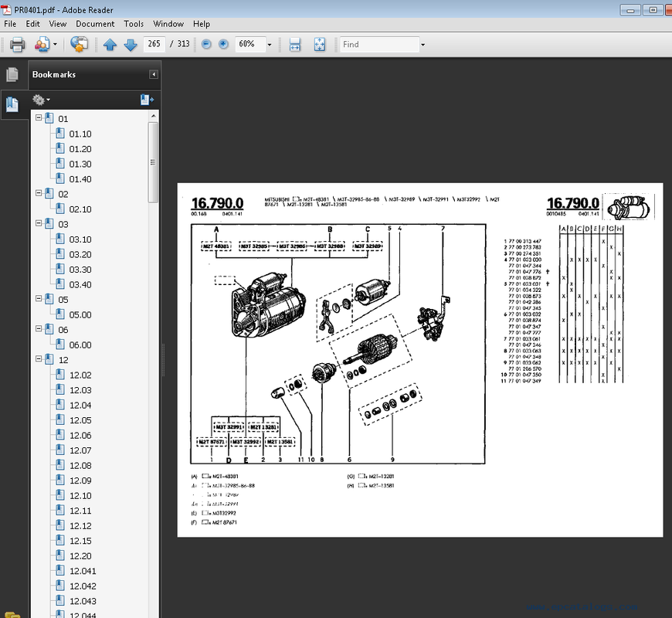
Task: Click the Adobe Reader PDF title icon
Action: (x=6, y=9)
